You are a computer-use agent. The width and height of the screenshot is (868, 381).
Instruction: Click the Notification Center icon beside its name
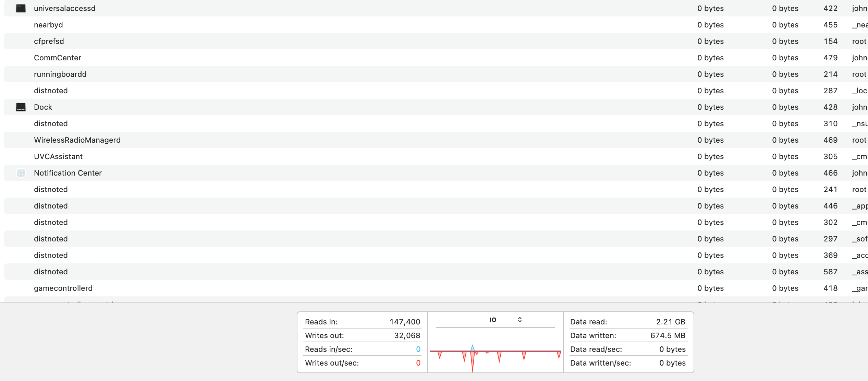click(21, 173)
